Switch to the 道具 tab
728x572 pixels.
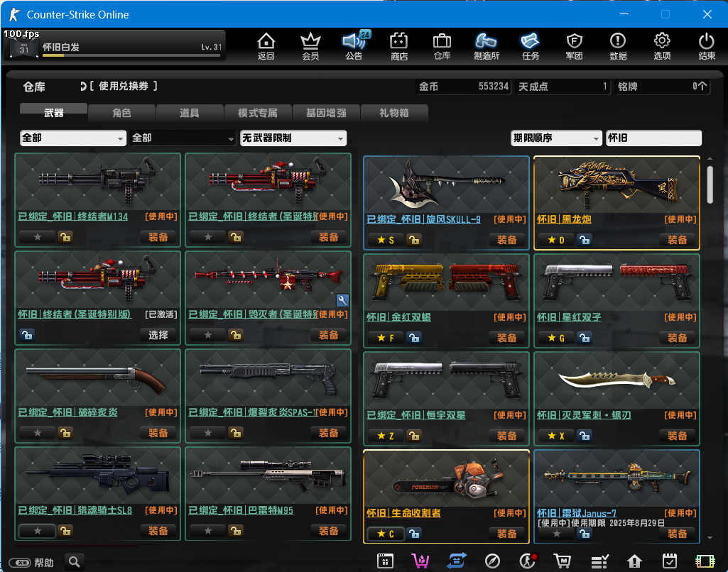coord(190,112)
